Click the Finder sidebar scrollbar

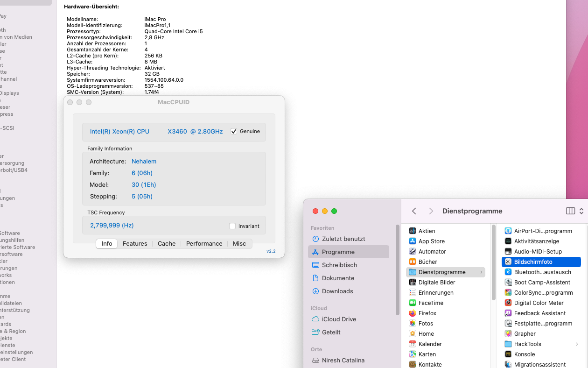coord(398,270)
